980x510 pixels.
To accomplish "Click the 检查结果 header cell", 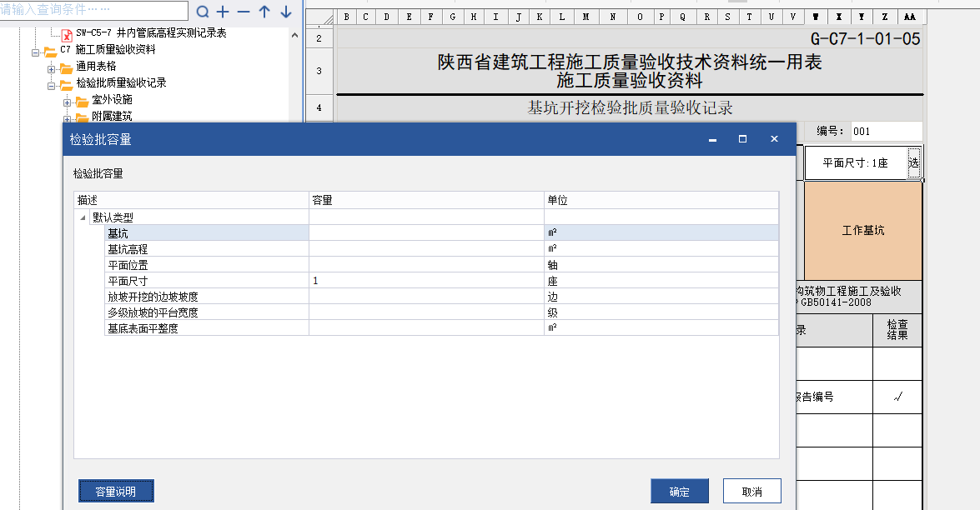I will 897,330.
